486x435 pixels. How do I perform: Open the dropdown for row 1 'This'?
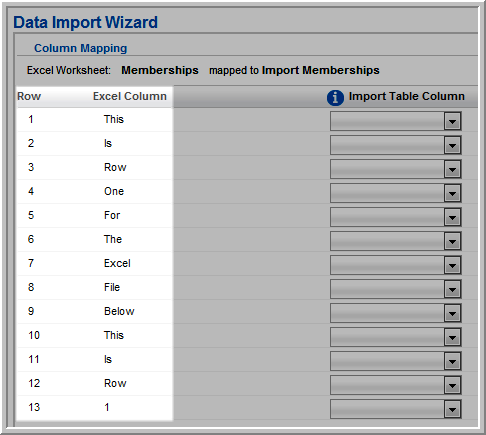coord(396,121)
